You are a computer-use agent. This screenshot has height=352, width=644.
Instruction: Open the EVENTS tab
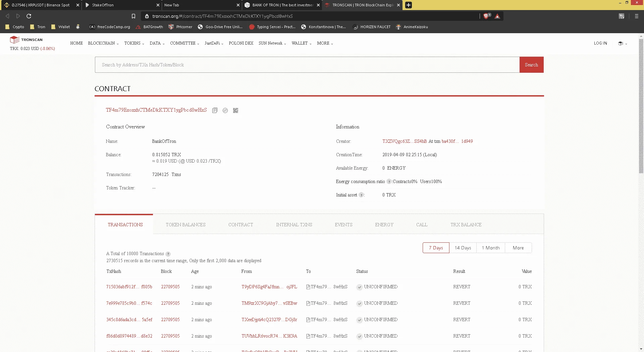click(x=343, y=225)
